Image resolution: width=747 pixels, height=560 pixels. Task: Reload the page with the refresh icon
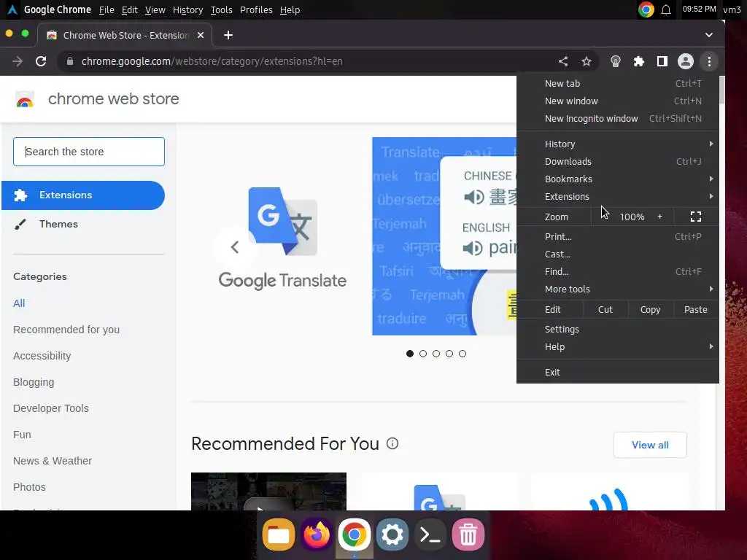41,61
